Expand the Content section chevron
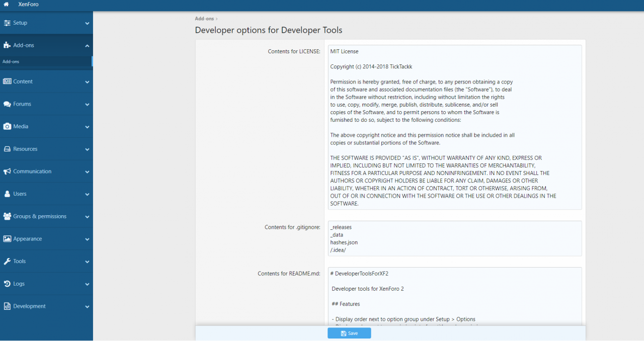The height and width of the screenshot is (341, 644). point(87,82)
